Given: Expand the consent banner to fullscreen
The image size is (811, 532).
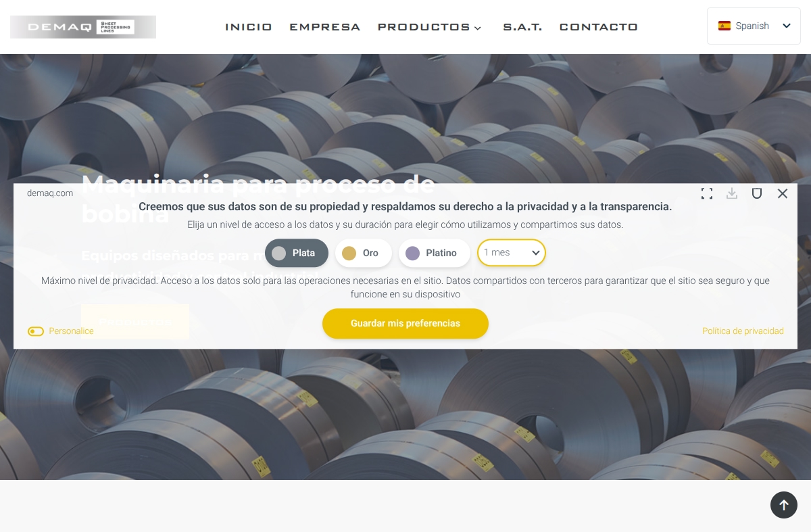Looking at the screenshot, I should click(707, 194).
